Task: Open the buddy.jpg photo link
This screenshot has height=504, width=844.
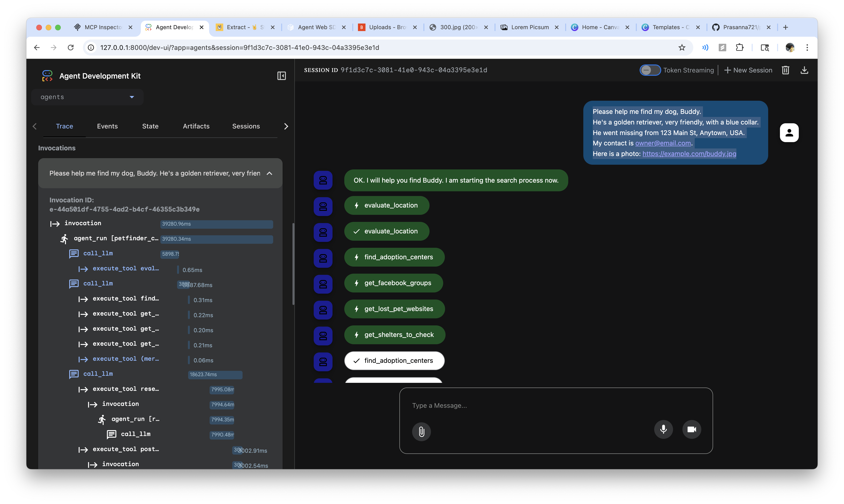Action: pyautogui.click(x=689, y=154)
